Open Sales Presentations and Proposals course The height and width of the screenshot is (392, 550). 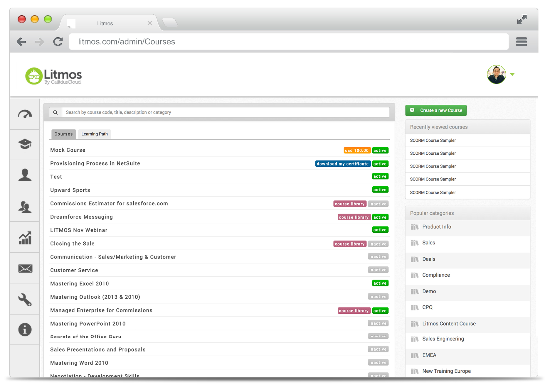tap(98, 350)
